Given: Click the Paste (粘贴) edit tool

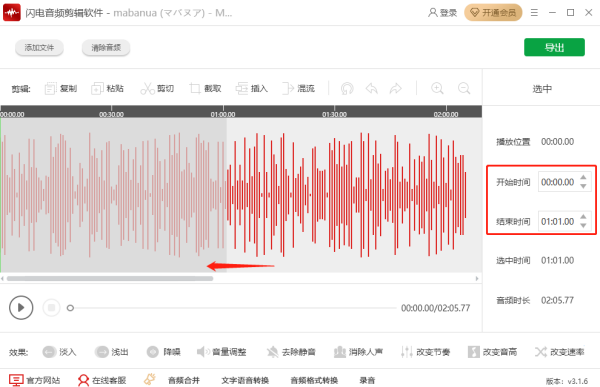Looking at the screenshot, I should [107, 88].
